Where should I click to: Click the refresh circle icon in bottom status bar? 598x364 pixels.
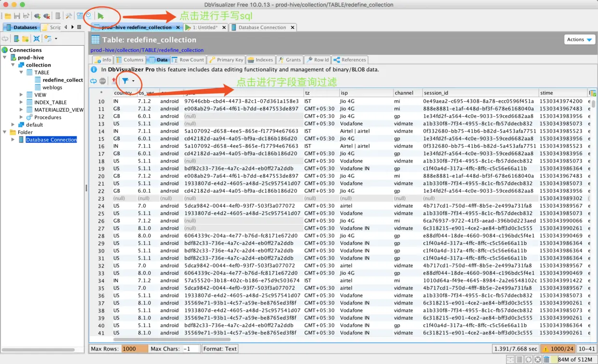(529, 359)
